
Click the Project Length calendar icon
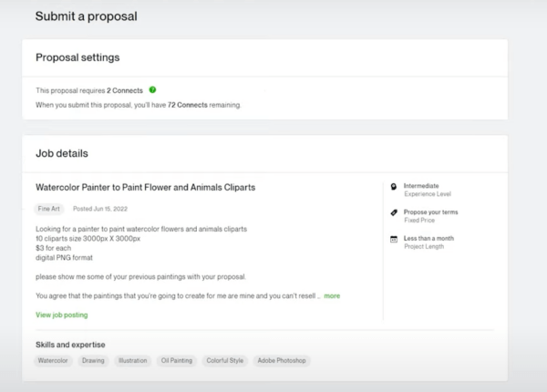point(394,239)
